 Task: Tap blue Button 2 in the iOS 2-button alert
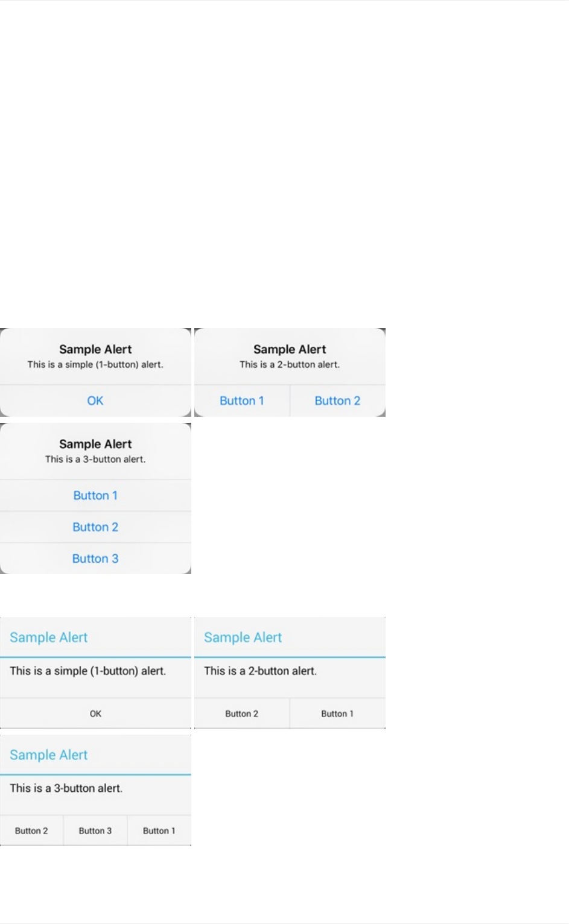pyautogui.click(x=338, y=400)
